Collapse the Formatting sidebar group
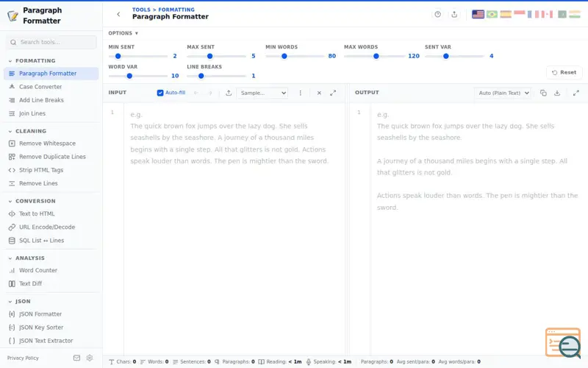Screen dimensions: 588x368 (x=32, y=60)
